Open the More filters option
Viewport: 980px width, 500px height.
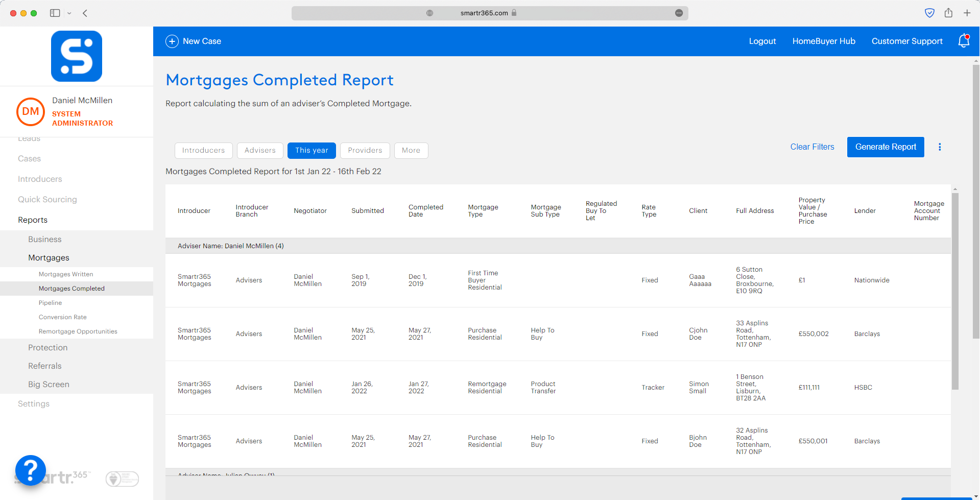coord(411,151)
